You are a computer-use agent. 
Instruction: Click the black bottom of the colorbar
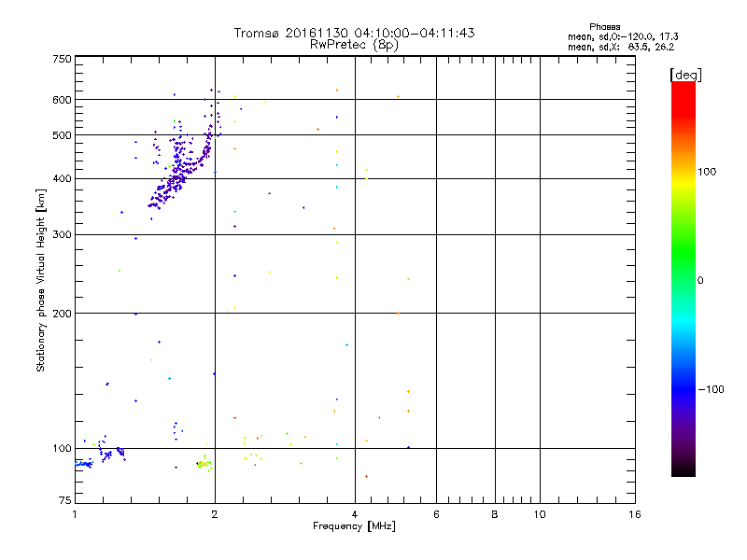[x=684, y=469]
